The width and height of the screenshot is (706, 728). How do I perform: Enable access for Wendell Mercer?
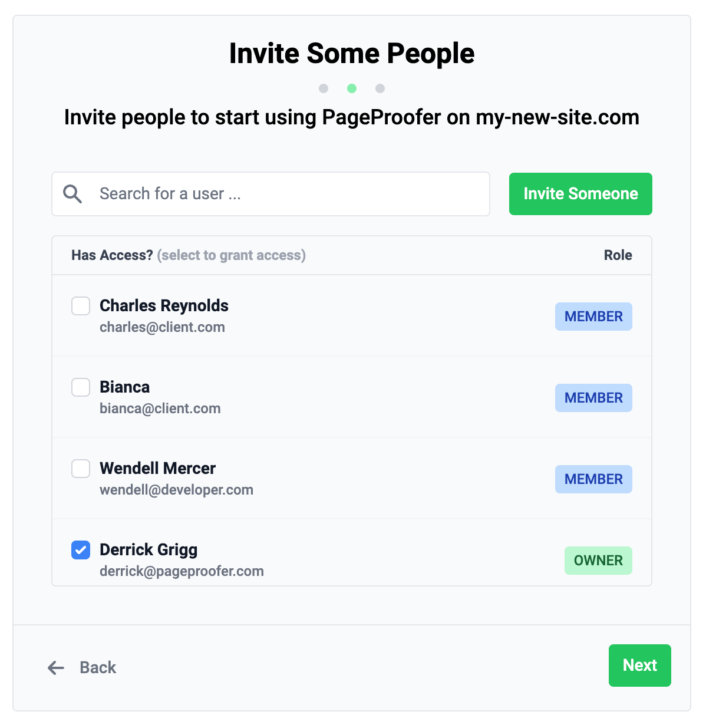81,469
